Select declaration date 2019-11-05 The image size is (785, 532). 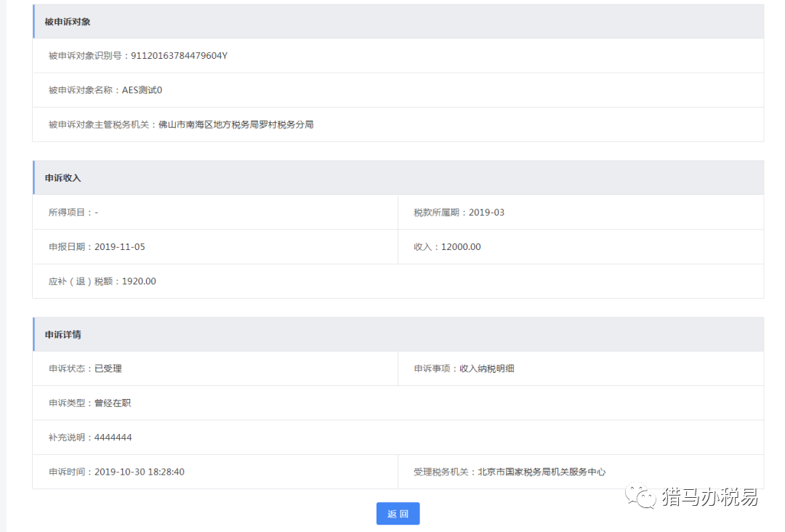120,246
